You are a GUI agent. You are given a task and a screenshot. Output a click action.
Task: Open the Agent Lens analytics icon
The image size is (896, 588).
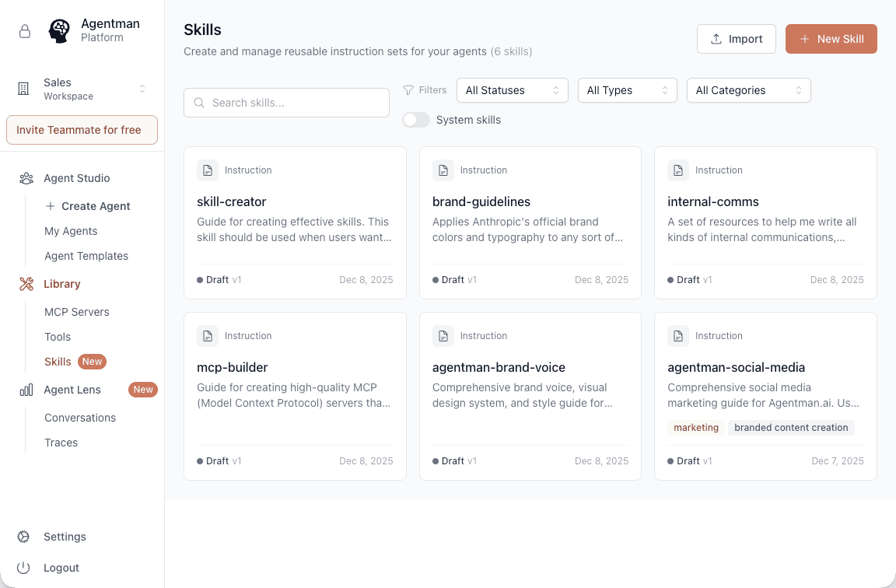coord(23,390)
